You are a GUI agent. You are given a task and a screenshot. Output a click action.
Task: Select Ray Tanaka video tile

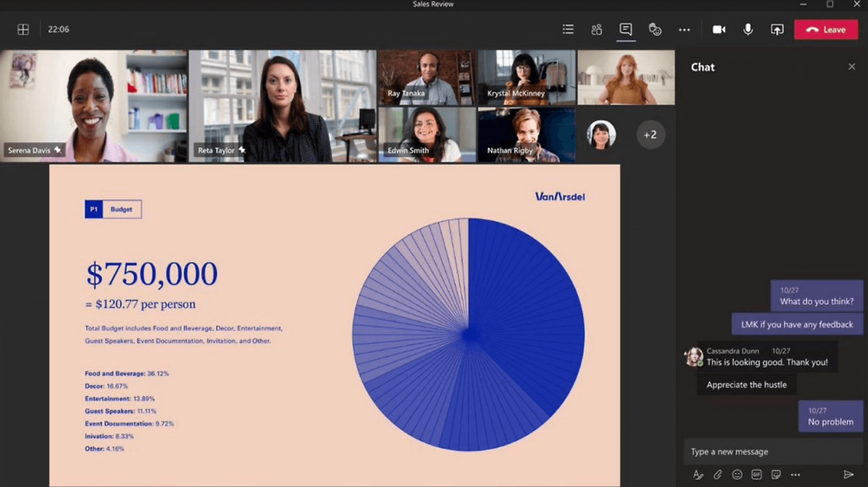(x=427, y=77)
